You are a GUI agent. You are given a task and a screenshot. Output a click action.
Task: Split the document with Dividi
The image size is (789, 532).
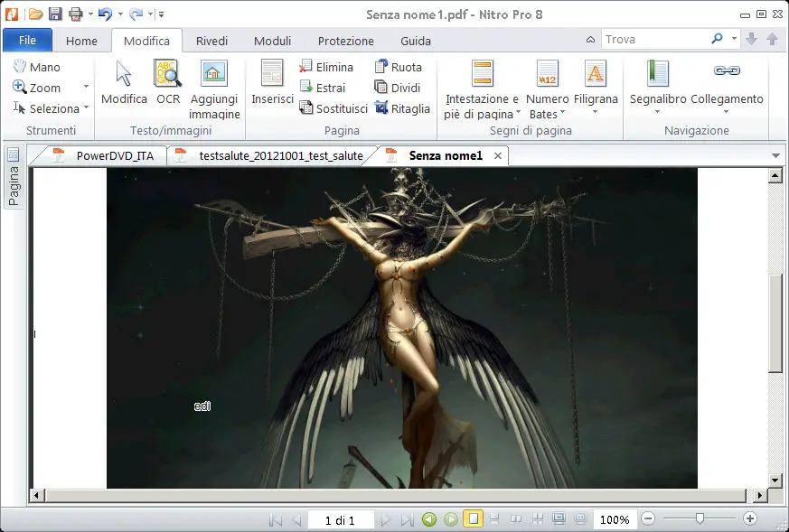(398, 88)
